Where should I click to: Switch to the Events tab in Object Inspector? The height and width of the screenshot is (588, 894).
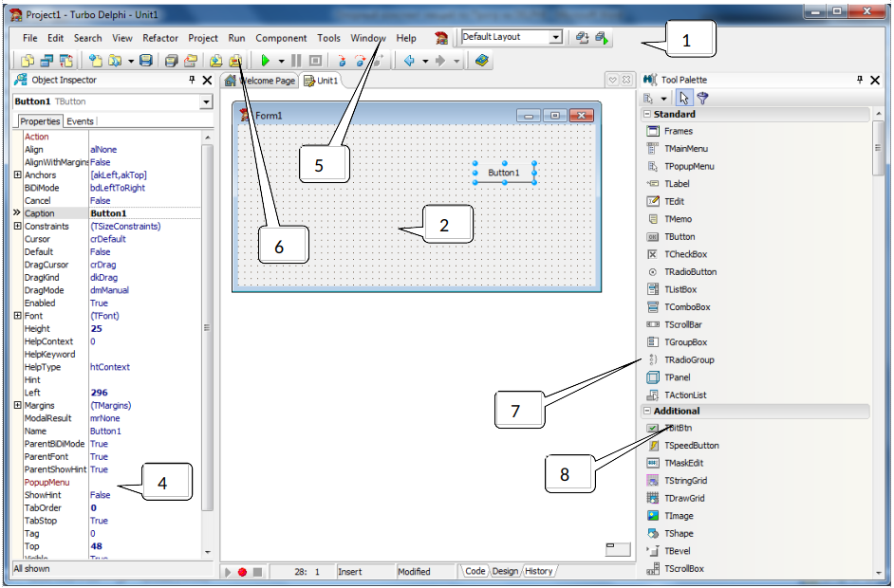click(x=80, y=121)
